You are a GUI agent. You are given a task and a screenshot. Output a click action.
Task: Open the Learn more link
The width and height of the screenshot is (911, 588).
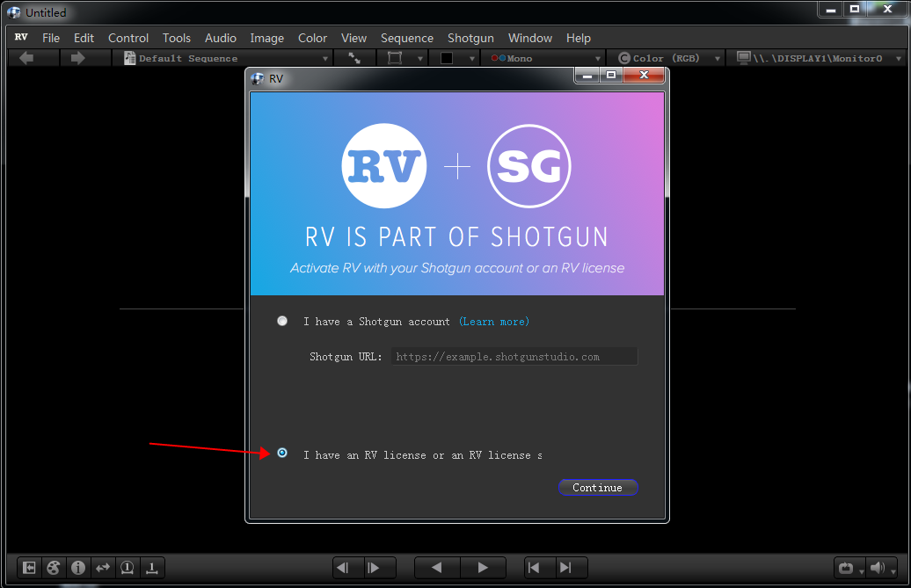[x=493, y=321]
